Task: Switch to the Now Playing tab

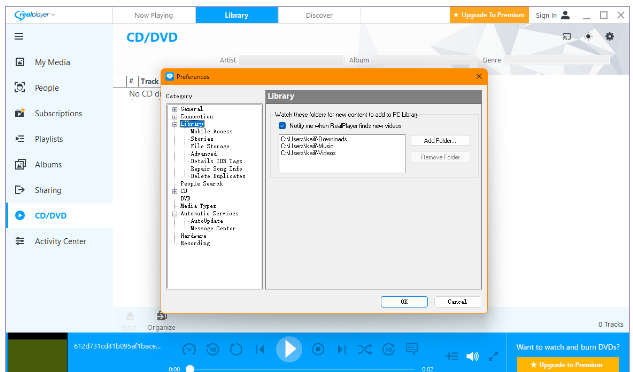Action: [154, 15]
